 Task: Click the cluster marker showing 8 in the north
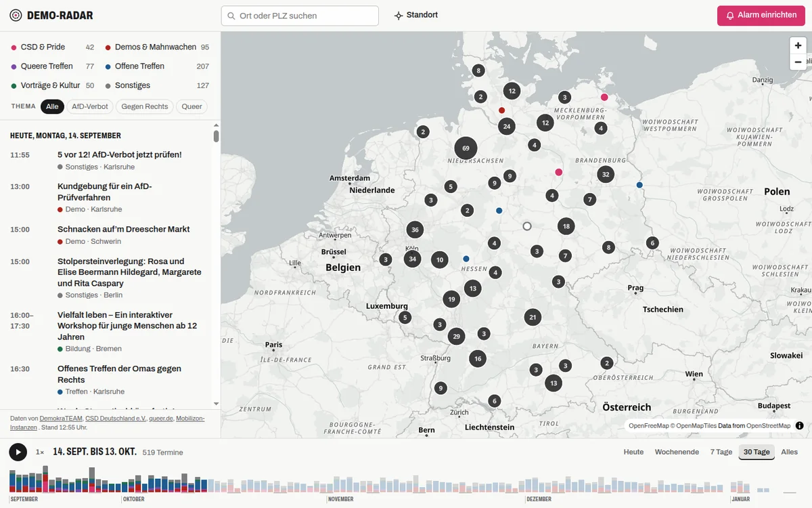478,70
